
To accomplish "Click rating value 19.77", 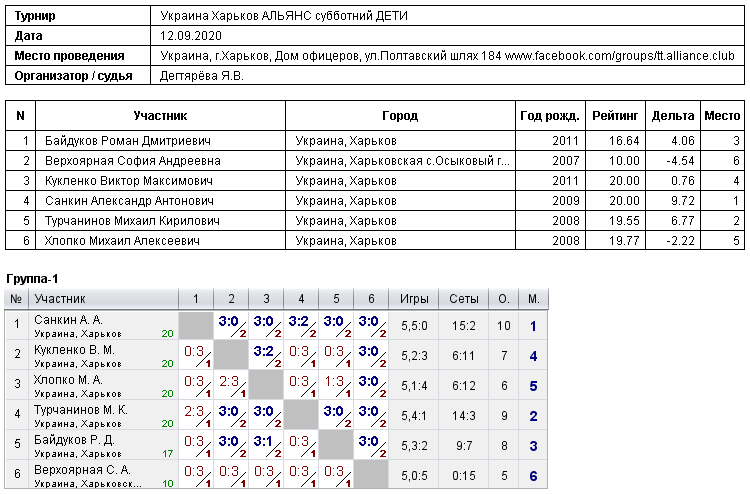I will (x=624, y=241).
